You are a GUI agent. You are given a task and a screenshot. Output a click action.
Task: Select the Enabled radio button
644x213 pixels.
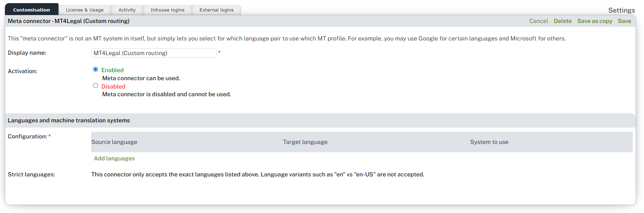click(95, 69)
